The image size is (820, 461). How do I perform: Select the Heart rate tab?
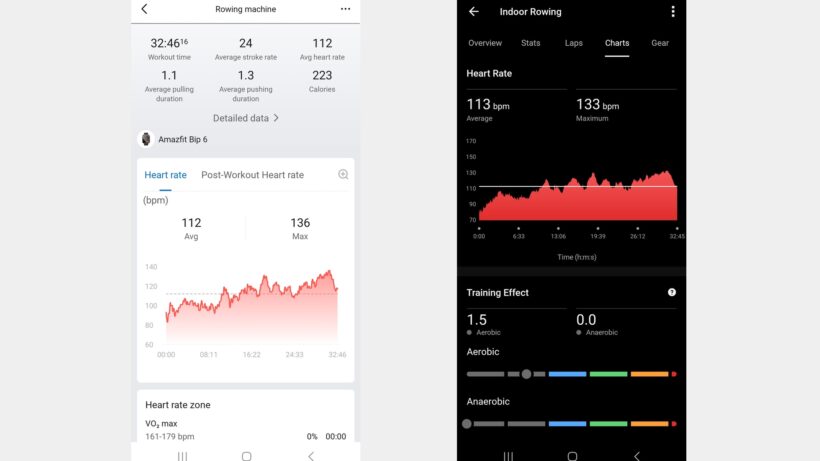click(x=165, y=175)
